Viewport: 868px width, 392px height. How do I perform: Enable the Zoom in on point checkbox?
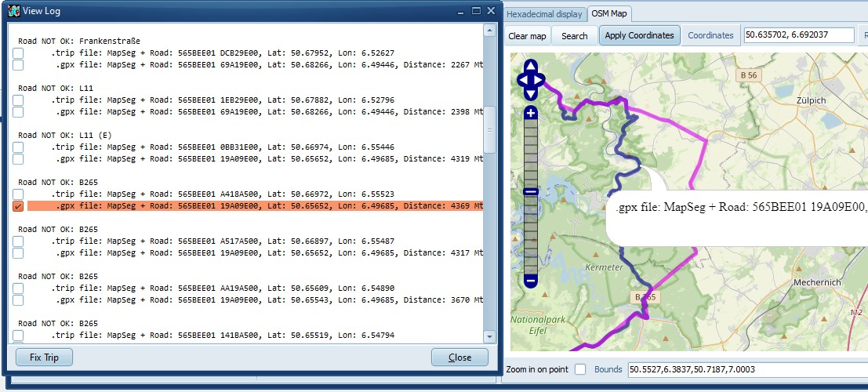point(580,369)
